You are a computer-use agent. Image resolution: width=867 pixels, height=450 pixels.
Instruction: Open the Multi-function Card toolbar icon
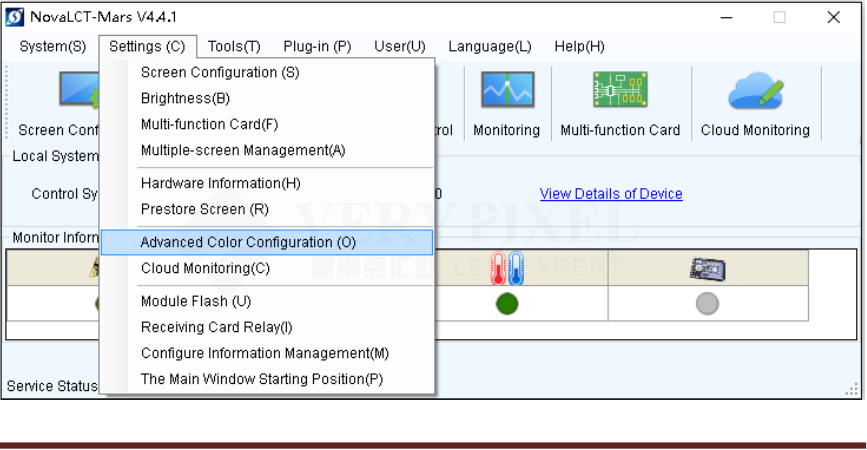620,90
